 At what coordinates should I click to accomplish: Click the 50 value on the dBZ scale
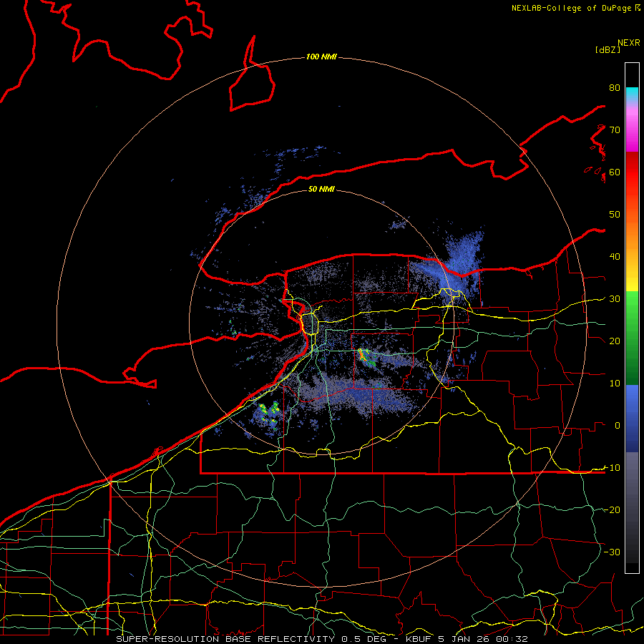tap(615, 215)
